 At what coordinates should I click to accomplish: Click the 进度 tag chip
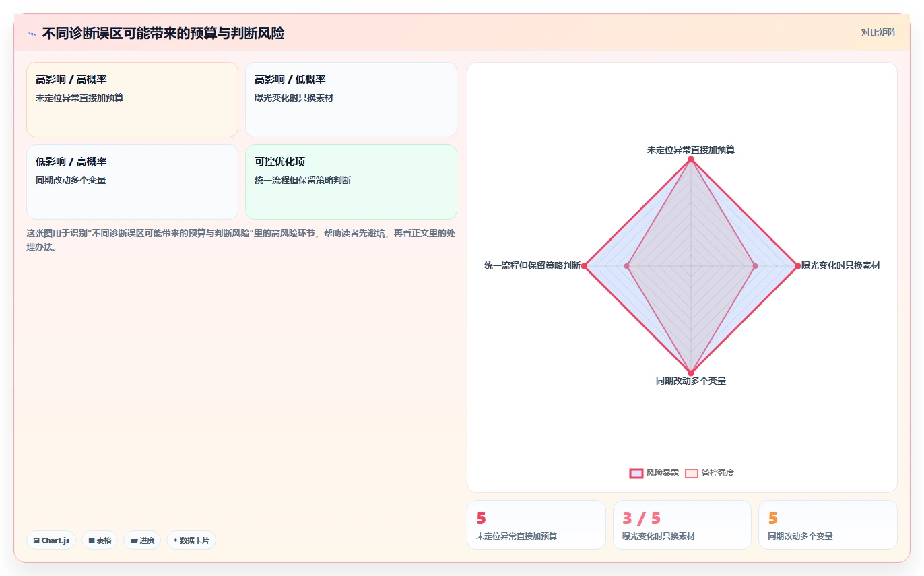(142, 540)
